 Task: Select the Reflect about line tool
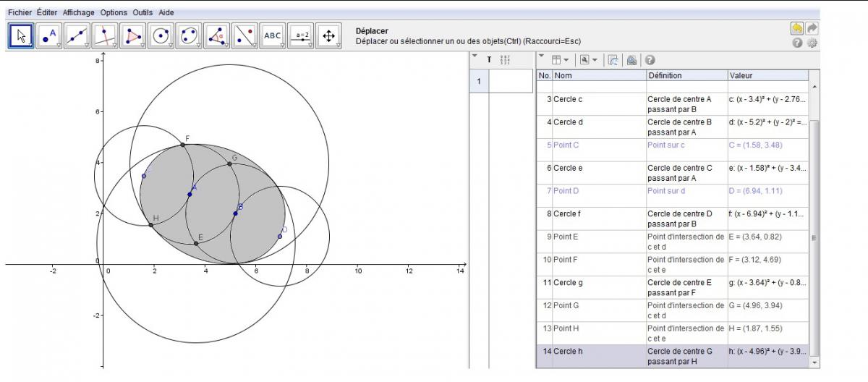pos(245,35)
